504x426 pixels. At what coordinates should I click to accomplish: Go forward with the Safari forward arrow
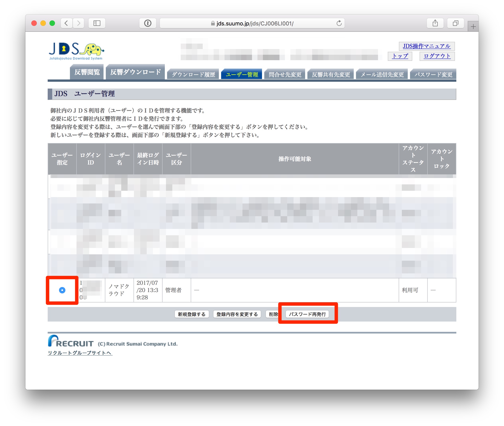[79, 23]
